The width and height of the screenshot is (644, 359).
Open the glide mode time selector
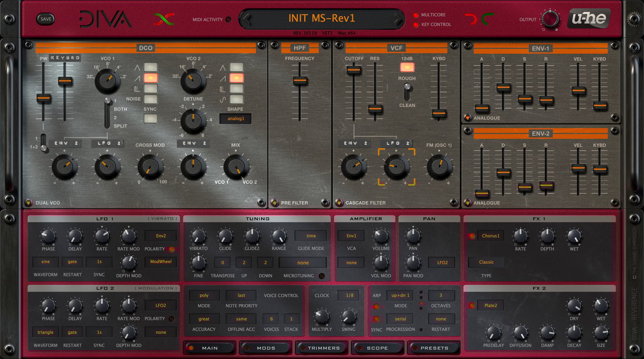[311, 235]
